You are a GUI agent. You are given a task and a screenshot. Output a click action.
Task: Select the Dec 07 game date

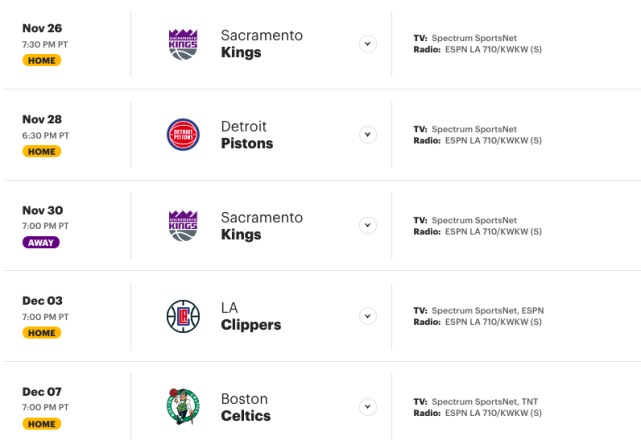pos(42,391)
